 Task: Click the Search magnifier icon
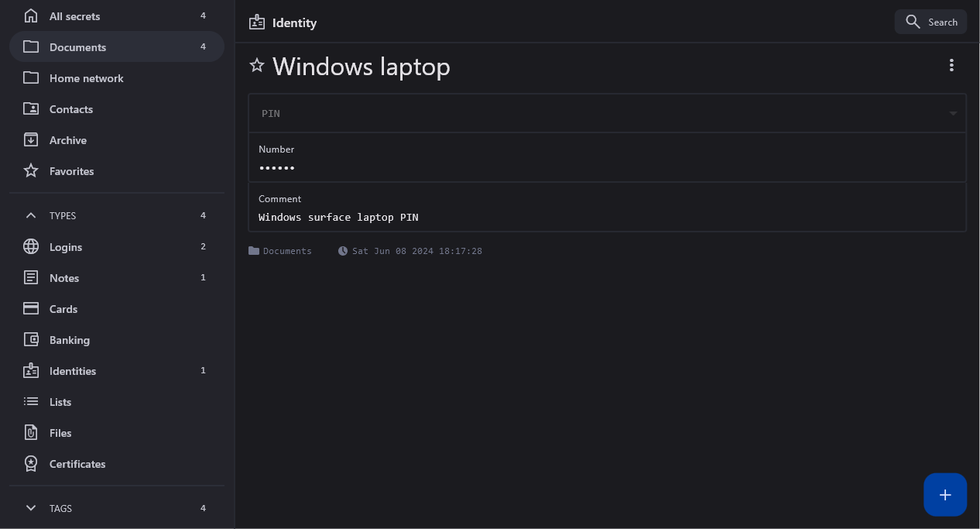(x=913, y=22)
